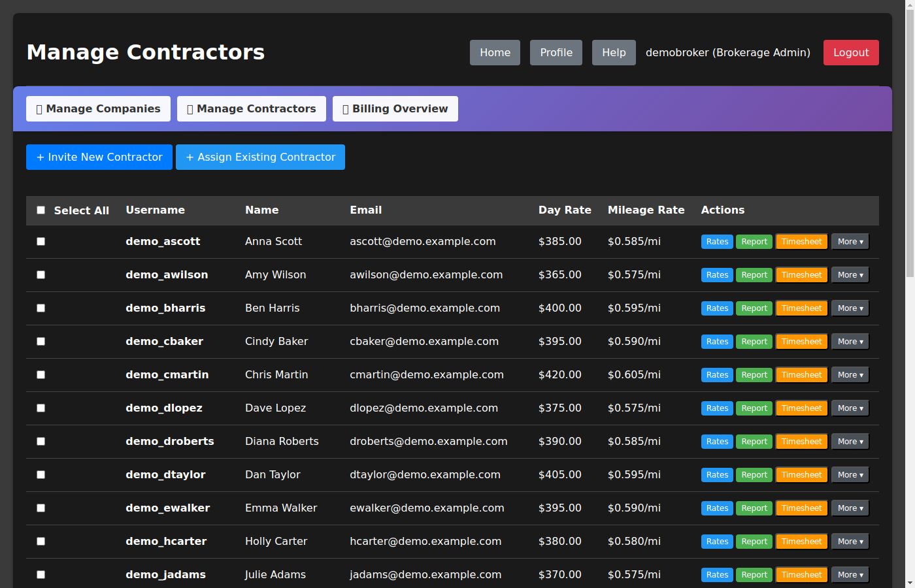Open Rates for demo_awilson

(717, 275)
